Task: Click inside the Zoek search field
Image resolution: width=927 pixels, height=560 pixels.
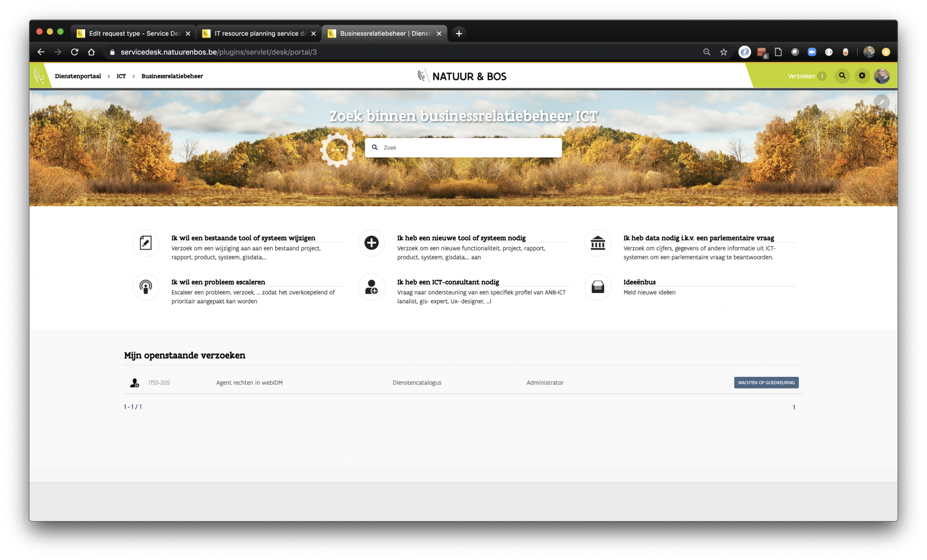Action: coord(463,147)
